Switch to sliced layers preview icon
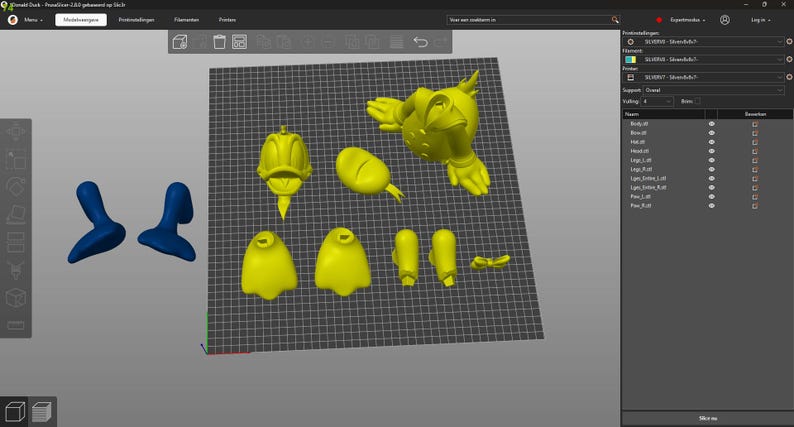 42,412
